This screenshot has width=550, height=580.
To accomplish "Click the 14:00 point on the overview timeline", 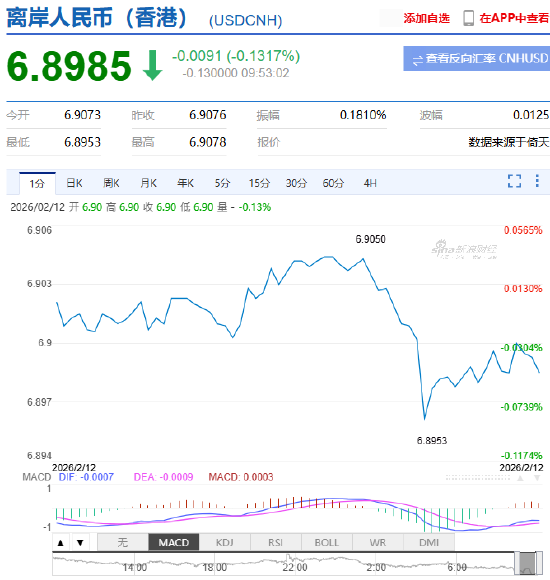I will click(135, 567).
